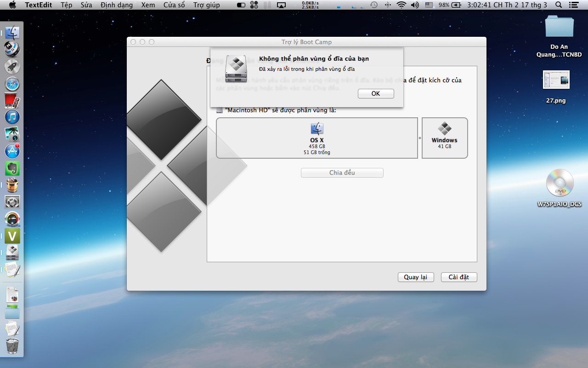Select the 27.png file on desktop
This screenshot has width=588, height=368.
556,87
